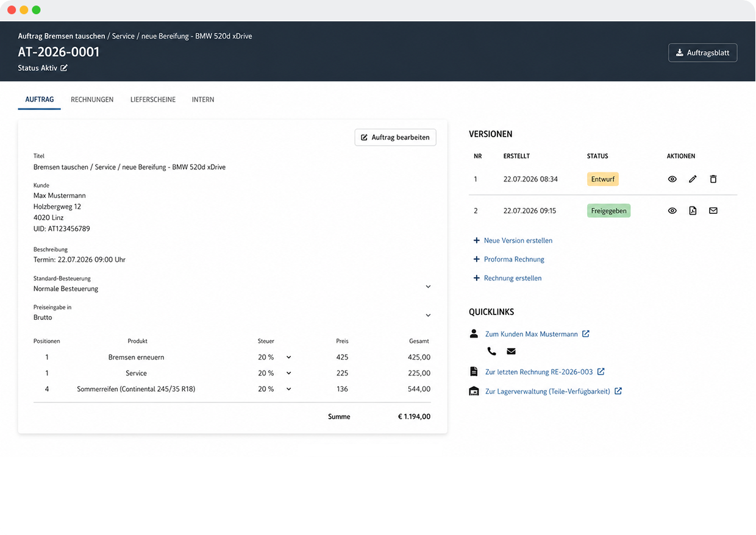Click the document icon beside letzte Rechnung

click(474, 372)
